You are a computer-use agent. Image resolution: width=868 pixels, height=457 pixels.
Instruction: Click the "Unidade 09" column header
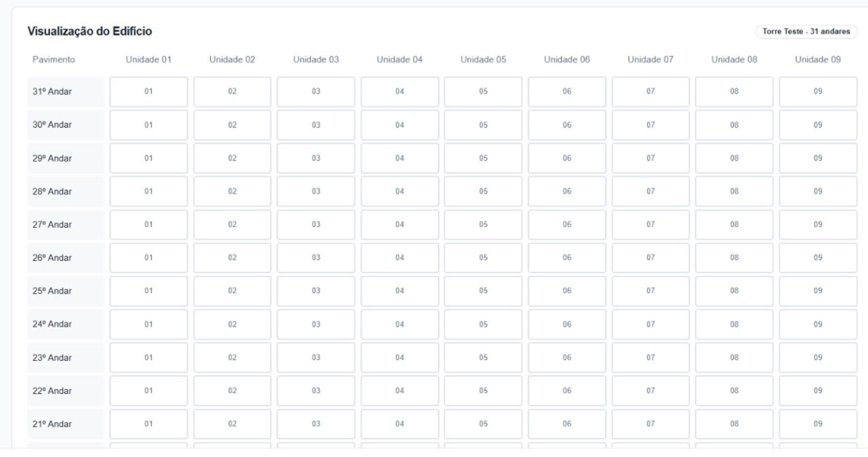pyautogui.click(x=818, y=60)
